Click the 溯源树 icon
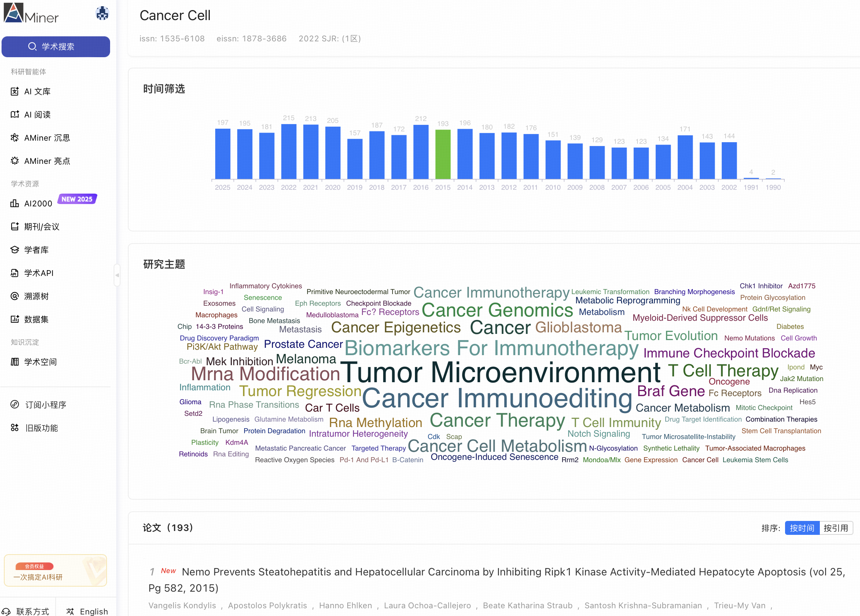Screen dimensions: 860x616 point(15,296)
